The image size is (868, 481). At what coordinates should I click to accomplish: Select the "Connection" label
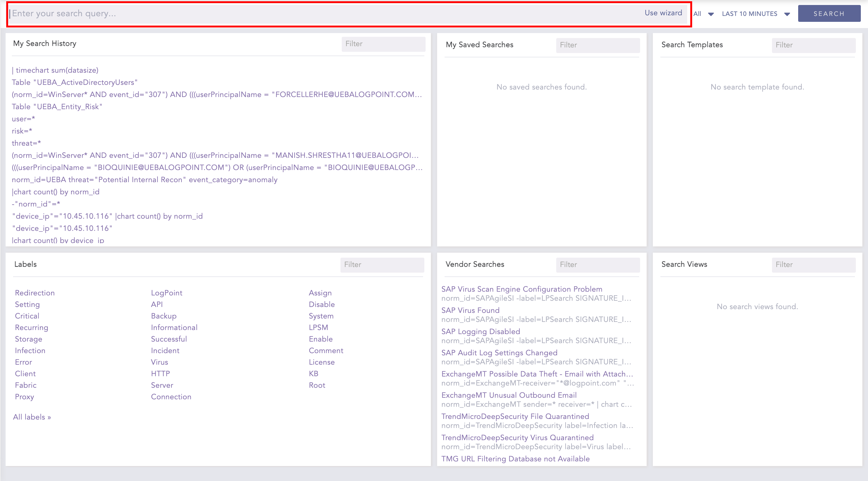(171, 397)
